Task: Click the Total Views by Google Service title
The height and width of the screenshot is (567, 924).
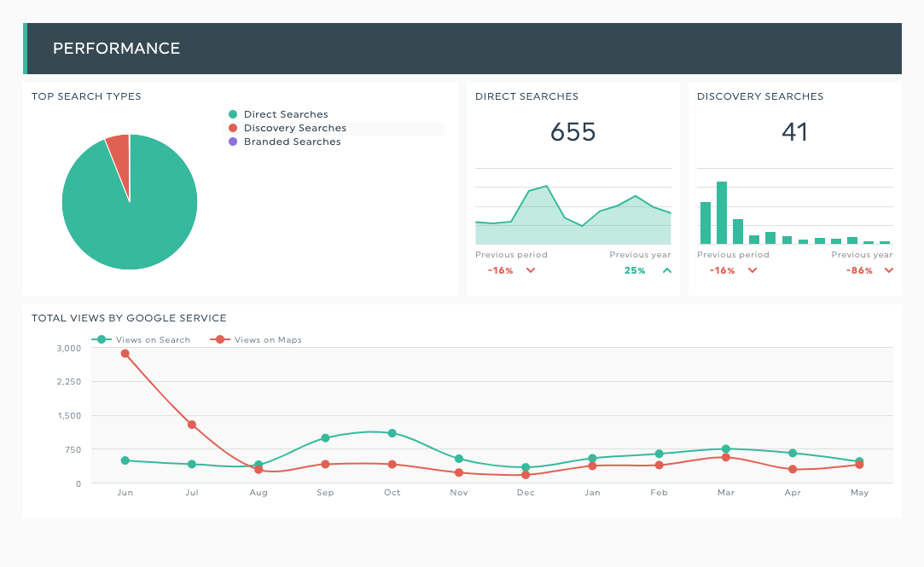Action: (x=129, y=318)
